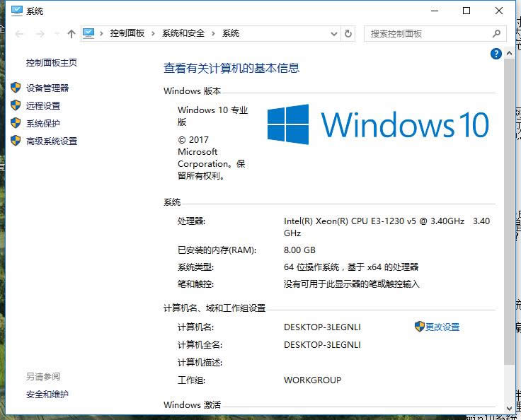Click the 计算机全名 value DESKTOP-3LEGNLI
Screen dimensions: 521x420
[x=322, y=344]
